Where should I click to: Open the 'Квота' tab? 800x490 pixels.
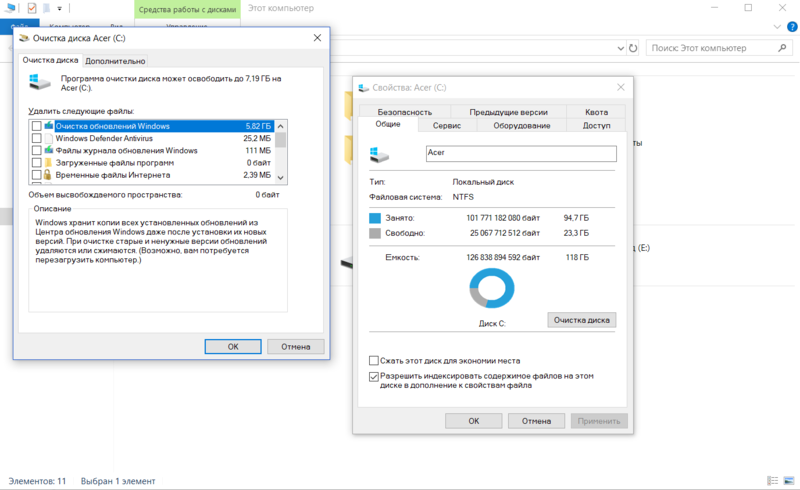(x=596, y=112)
